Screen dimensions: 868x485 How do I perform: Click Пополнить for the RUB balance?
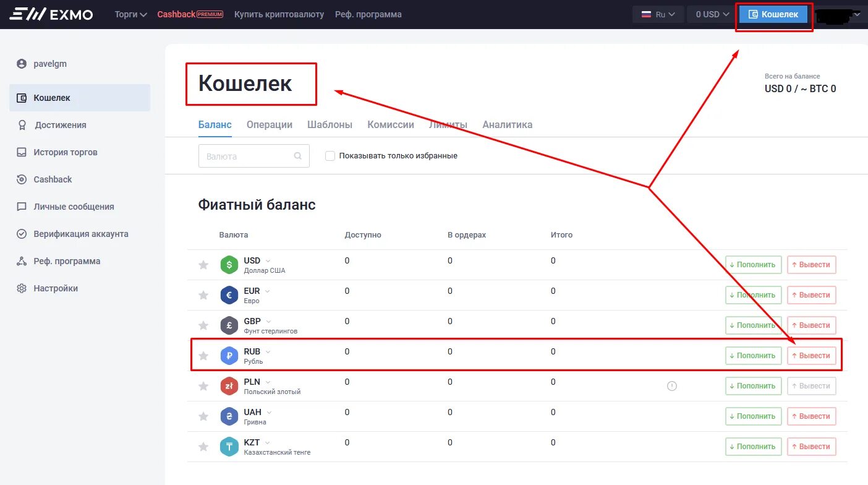coord(753,355)
